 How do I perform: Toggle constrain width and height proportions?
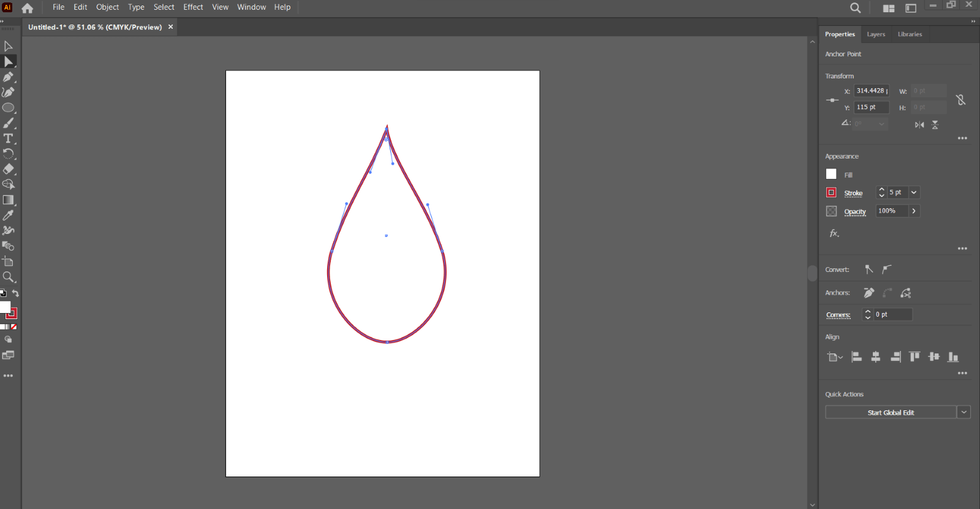[960, 99]
